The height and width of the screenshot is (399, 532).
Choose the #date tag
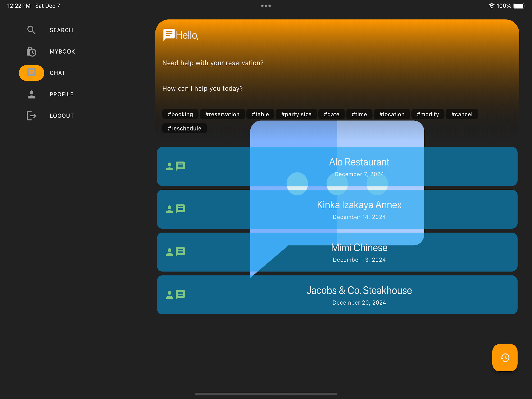point(331,114)
